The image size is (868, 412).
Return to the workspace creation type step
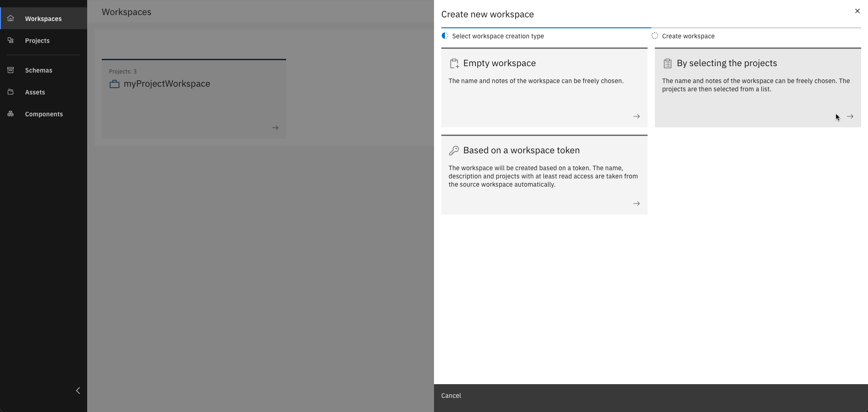click(x=498, y=36)
